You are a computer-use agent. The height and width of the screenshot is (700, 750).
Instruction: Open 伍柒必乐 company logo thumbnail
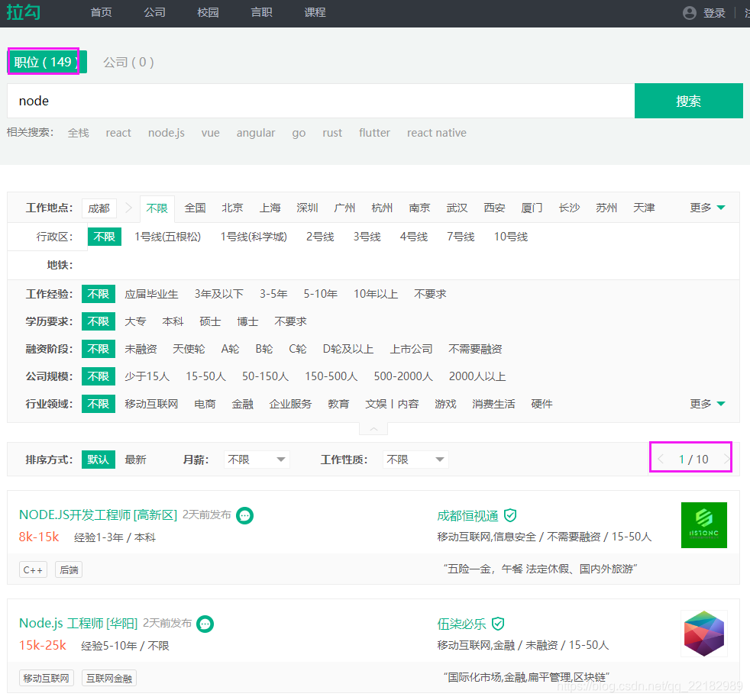pos(703,634)
